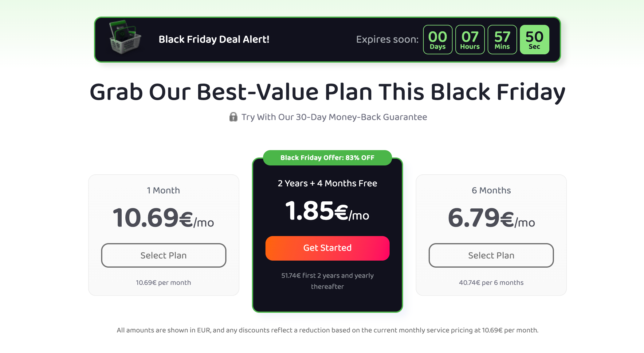
Task: Click the 2 Years + 4 Months Free title
Action: [328, 183]
